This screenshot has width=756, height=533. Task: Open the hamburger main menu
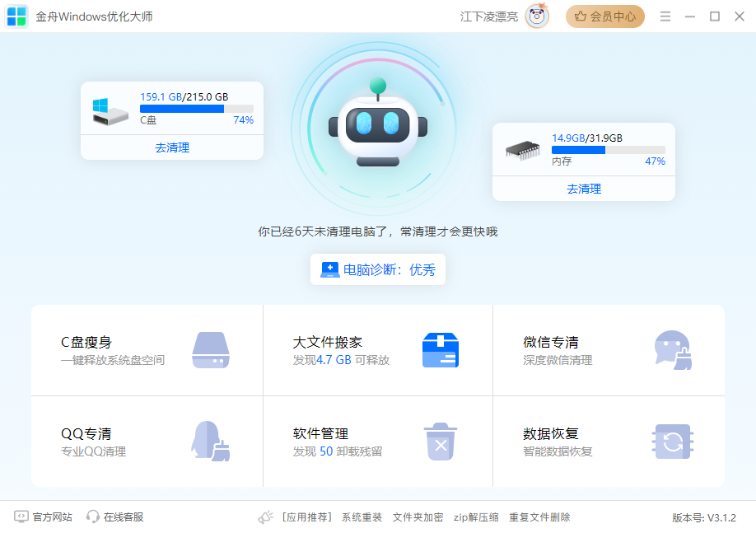pyautogui.click(x=665, y=16)
